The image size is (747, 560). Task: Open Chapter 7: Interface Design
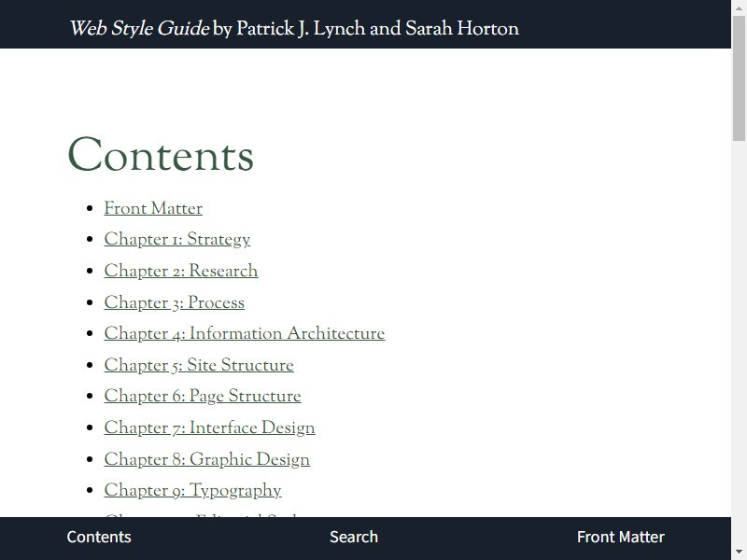pyautogui.click(x=209, y=427)
